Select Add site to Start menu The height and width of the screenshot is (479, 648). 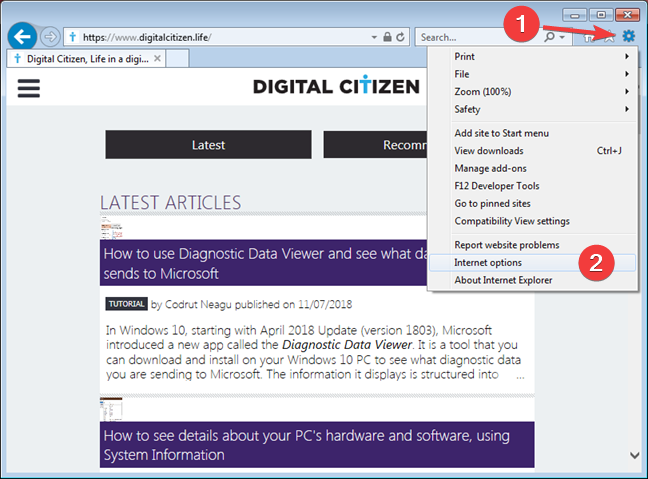(x=533, y=133)
